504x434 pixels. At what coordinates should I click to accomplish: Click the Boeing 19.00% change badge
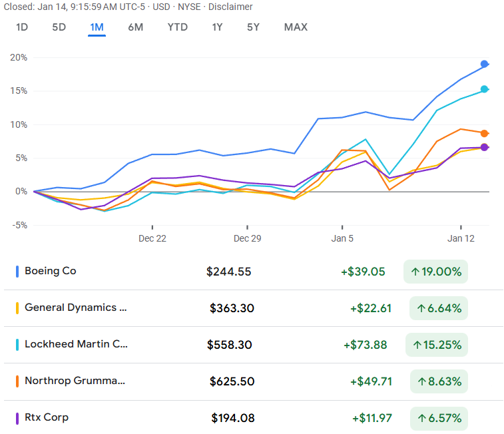435,272
